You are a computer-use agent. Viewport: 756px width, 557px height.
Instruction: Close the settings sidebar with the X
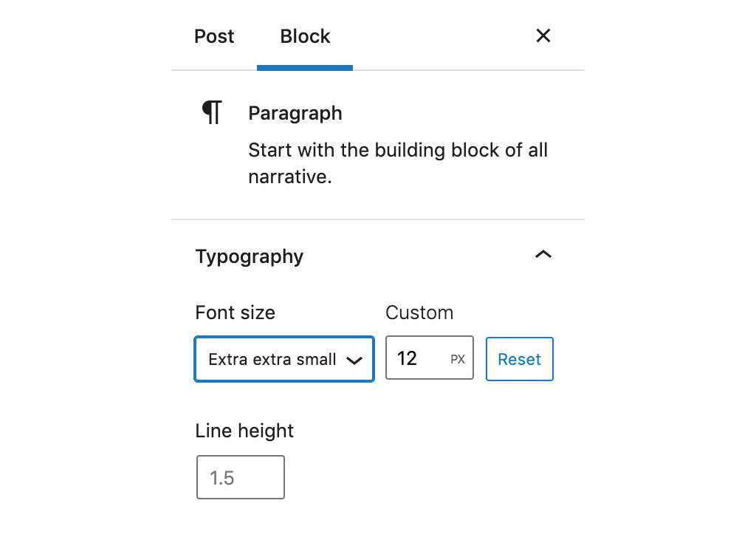[543, 35]
